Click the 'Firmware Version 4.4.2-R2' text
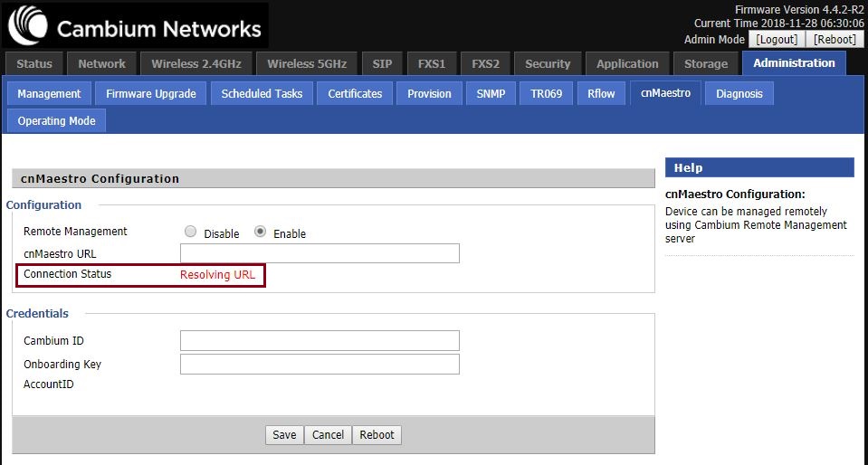 pos(799,10)
